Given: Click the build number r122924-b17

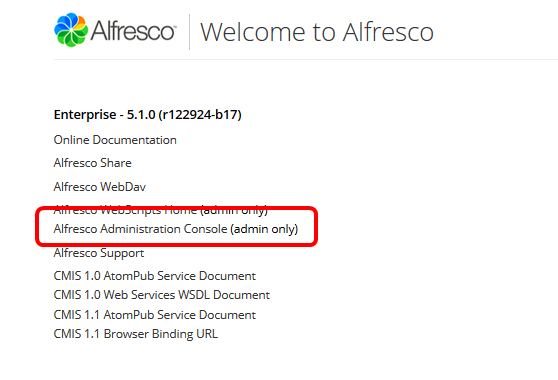Looking at the screenshot, I should tap(200, 115).
